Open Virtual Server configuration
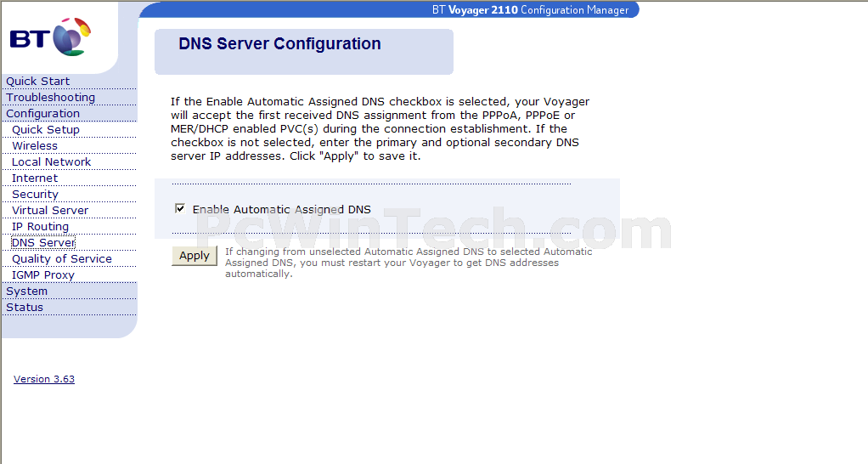Viewport: 868px width, 464px height. (50, 211)
